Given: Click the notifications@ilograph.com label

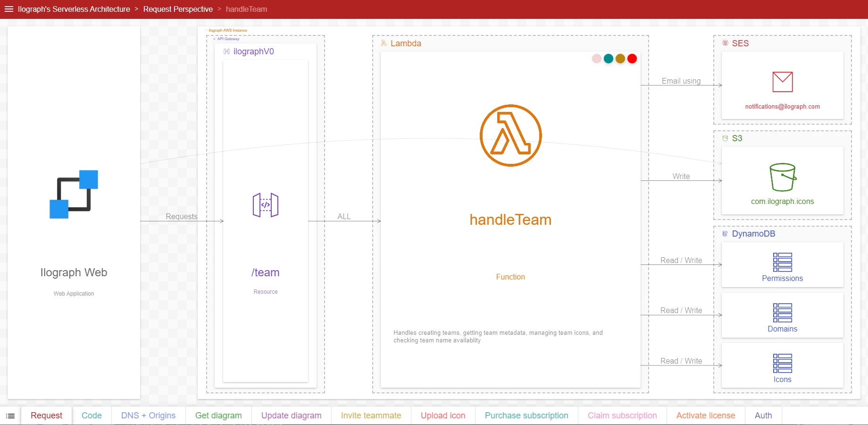Looking at the screenshot, I should (782, 107).
